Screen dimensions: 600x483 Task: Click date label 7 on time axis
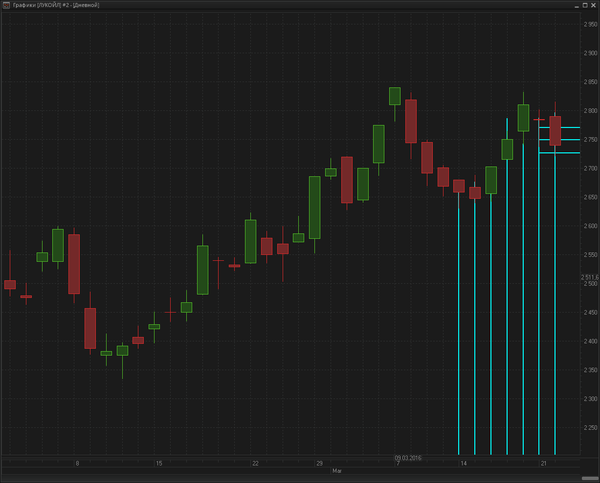[x=398, y=463]
